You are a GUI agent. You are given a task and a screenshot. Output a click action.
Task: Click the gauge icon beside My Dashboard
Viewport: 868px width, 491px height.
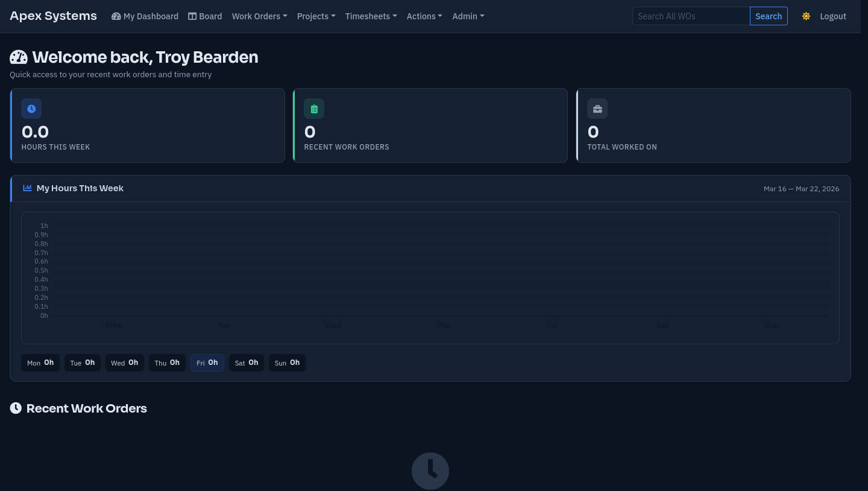click(116, 16)
